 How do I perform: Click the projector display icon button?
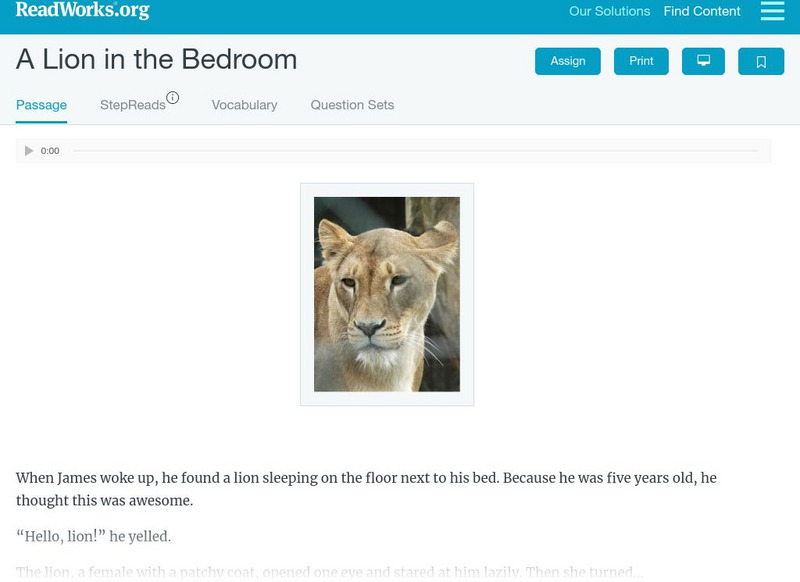703,61
